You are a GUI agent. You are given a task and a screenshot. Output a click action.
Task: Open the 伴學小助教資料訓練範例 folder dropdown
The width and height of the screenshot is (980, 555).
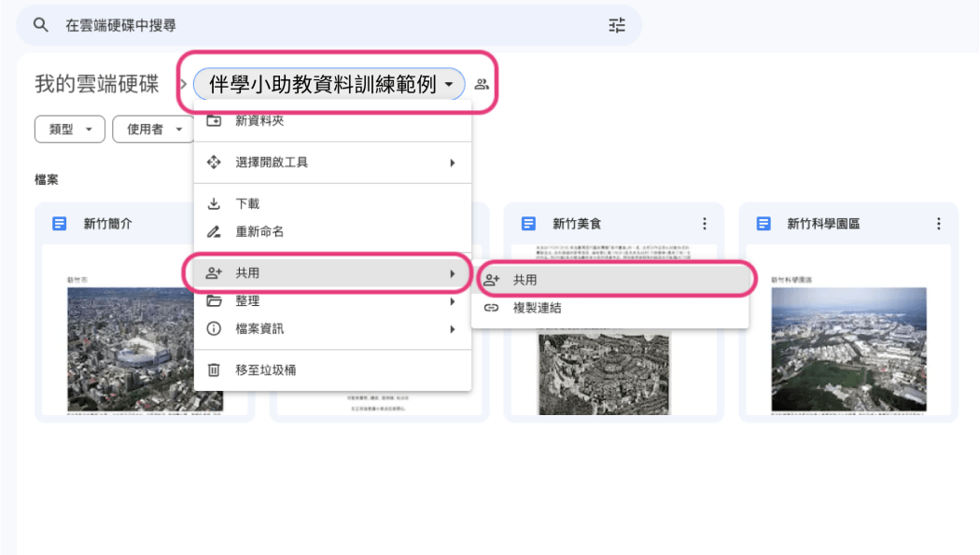pyautogui.click(x=329, y=84)
